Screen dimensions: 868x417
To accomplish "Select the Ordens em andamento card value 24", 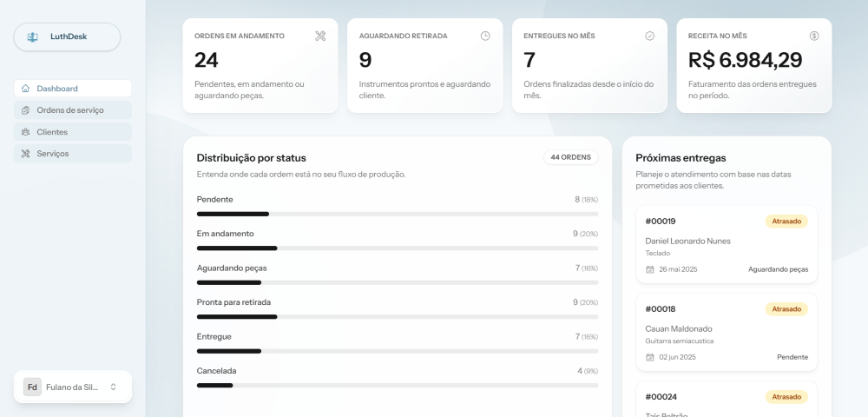I will [207, 60].
